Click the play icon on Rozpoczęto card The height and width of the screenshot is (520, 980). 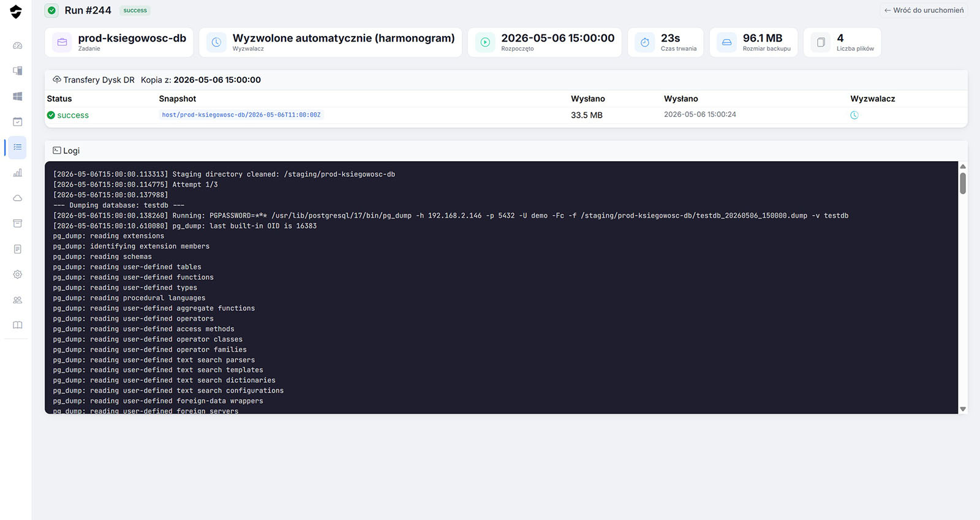485,42
